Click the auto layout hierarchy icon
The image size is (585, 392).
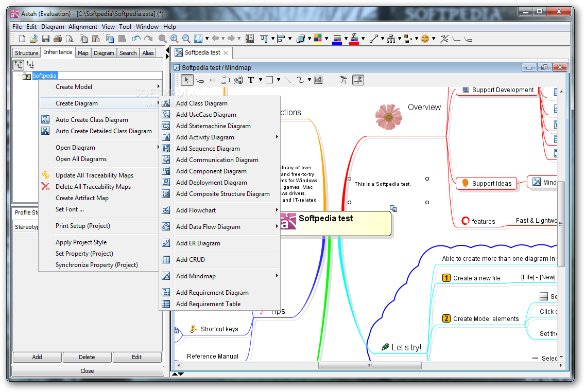[391, 39]
